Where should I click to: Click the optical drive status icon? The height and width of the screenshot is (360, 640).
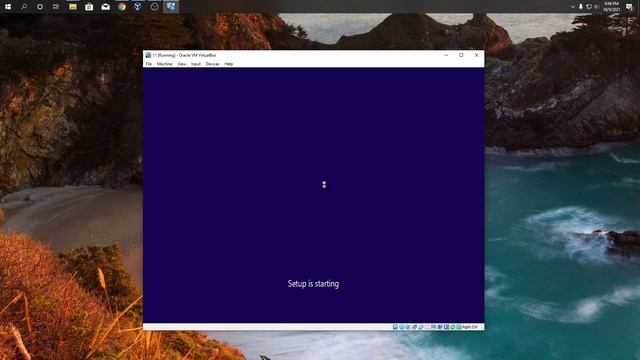(x=402, y=327)
